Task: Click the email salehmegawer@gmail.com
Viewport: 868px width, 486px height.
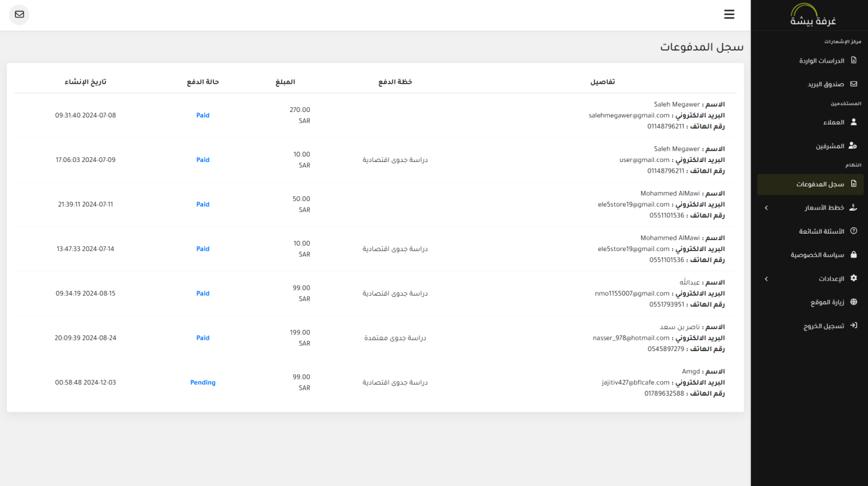Action: (x=629, y=116)
